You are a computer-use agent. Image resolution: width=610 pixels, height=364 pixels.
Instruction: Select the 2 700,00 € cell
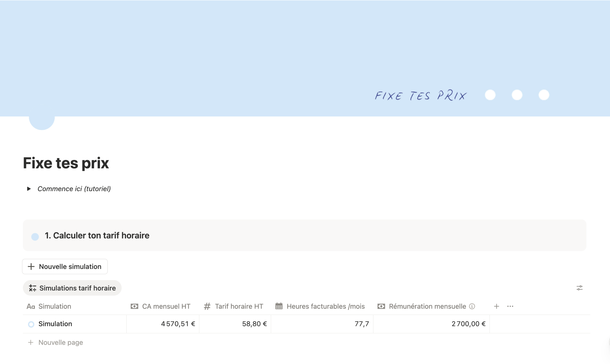tap(431, 324)
